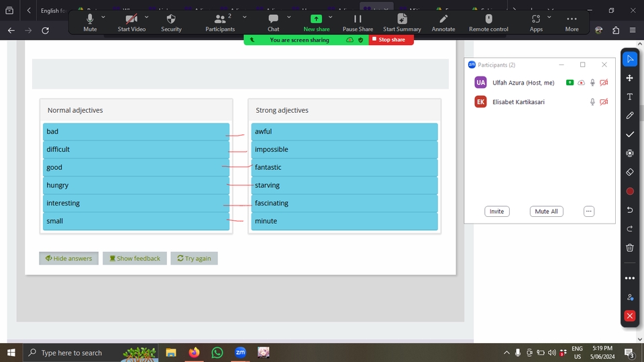This screenshot has width=644, height=362.
Task: Click the encryption shield icon on sharing bar
Action: click(361, 40)
